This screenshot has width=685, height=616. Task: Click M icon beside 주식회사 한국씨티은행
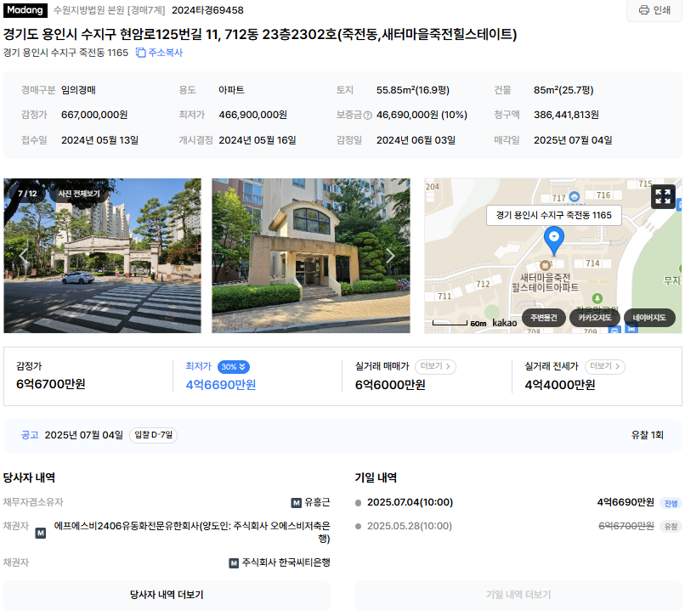click(x=235, y=563)
